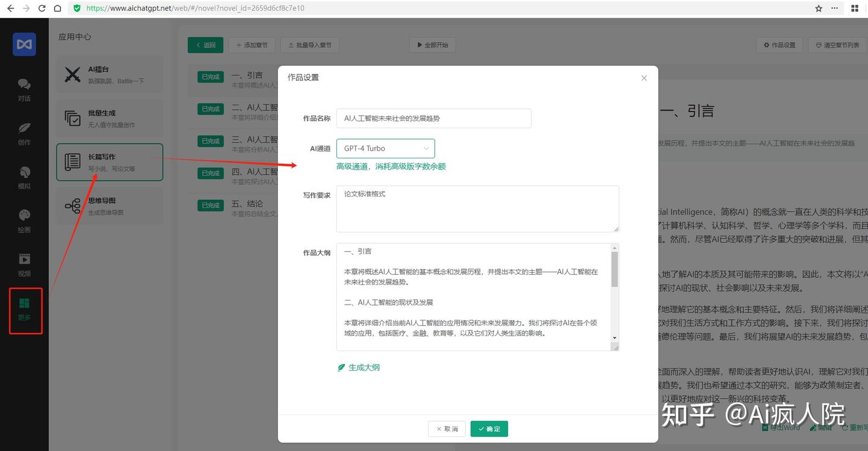Screen dimensions: 868x451
Task: Click the 一、引言 heading in content pane
Action: pos(688,111)
